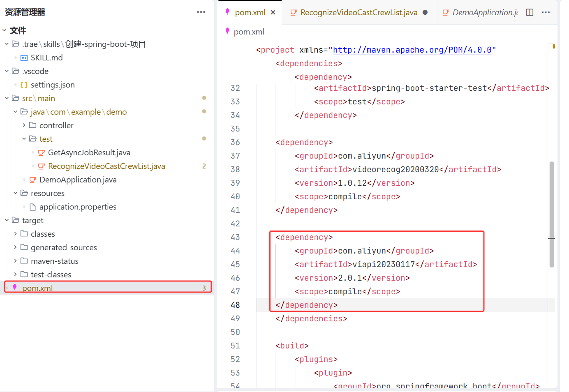This screenshot has height=392, width=569.
Task: Open settings.json in the explorer
Action: point(53,85)
